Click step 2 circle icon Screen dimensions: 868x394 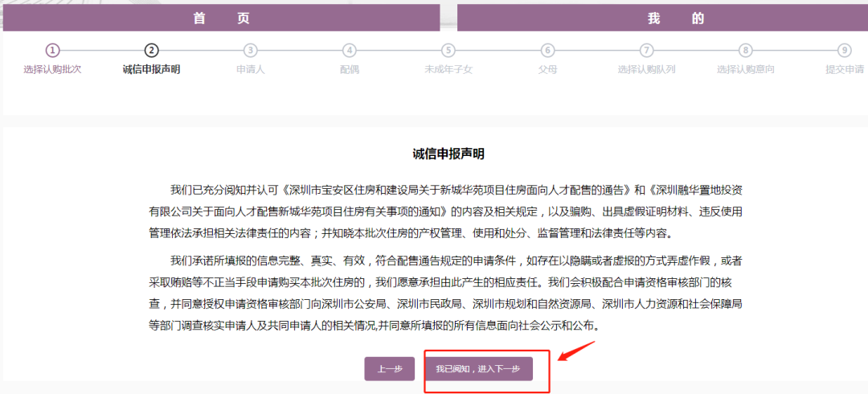151,51
